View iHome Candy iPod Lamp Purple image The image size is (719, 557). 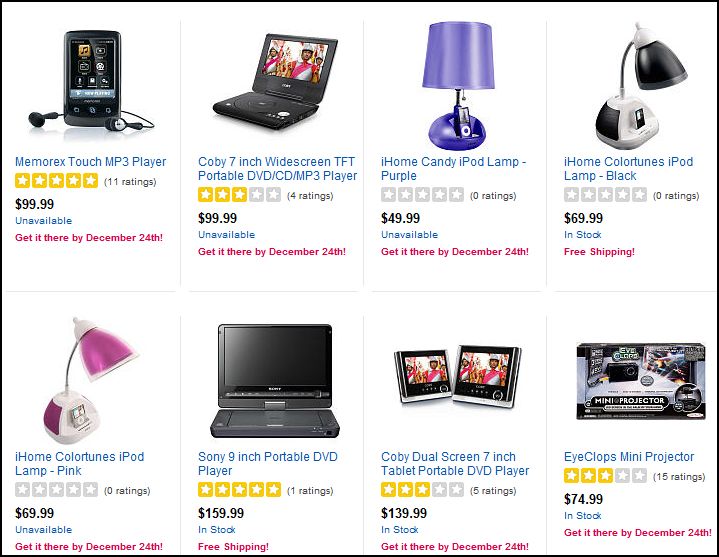(x=458, y=86)
